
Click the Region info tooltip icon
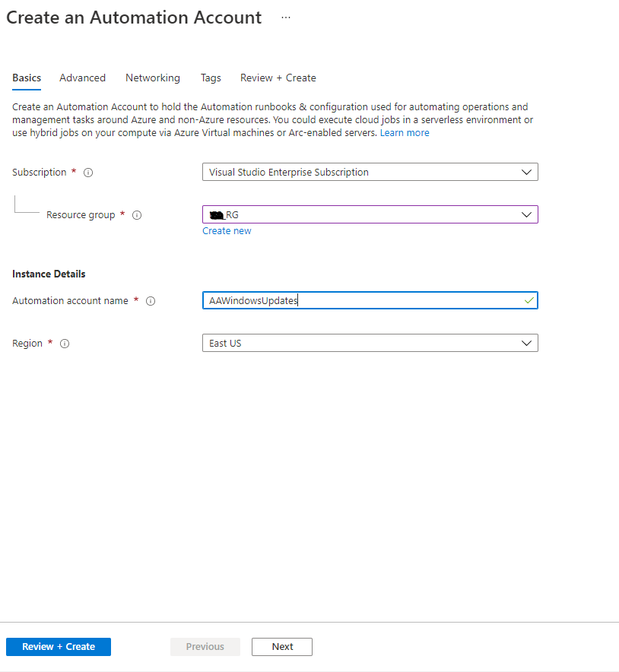pyautogui.click(x=64, y=343)
